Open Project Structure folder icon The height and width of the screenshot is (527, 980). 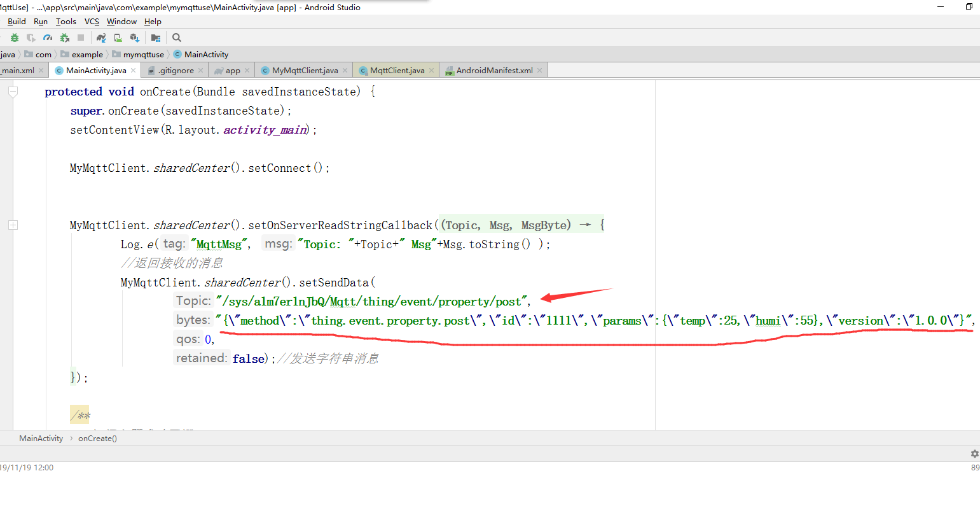point(156,38)
